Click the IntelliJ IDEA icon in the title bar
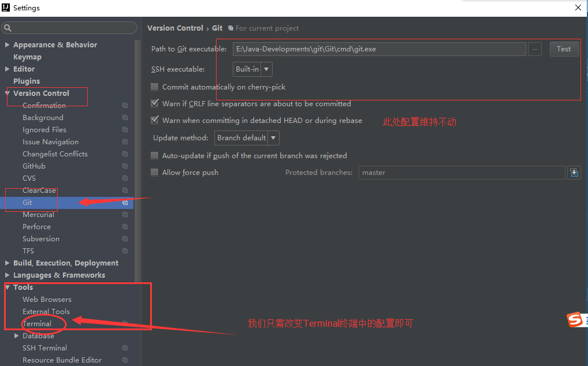 tap(5, 8)
